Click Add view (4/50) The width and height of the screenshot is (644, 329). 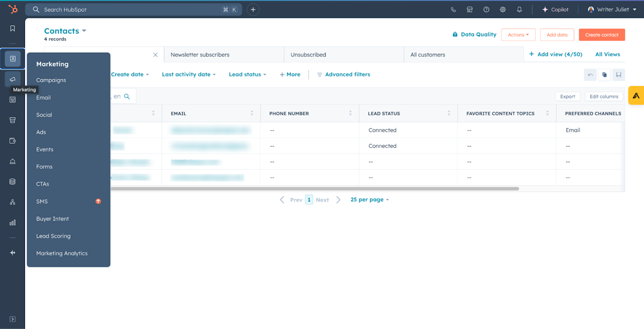coord(556,54)
